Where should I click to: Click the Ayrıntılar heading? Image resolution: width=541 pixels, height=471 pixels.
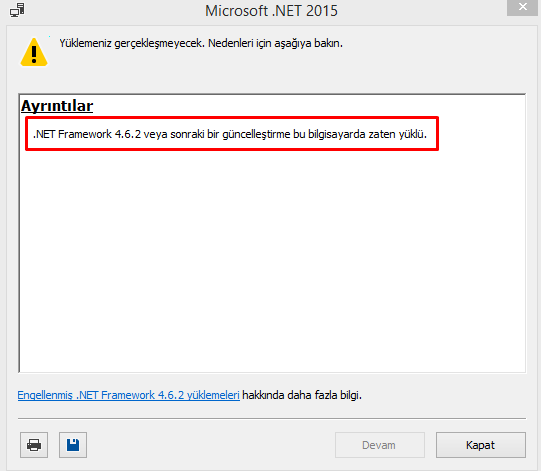click(57, 106)
